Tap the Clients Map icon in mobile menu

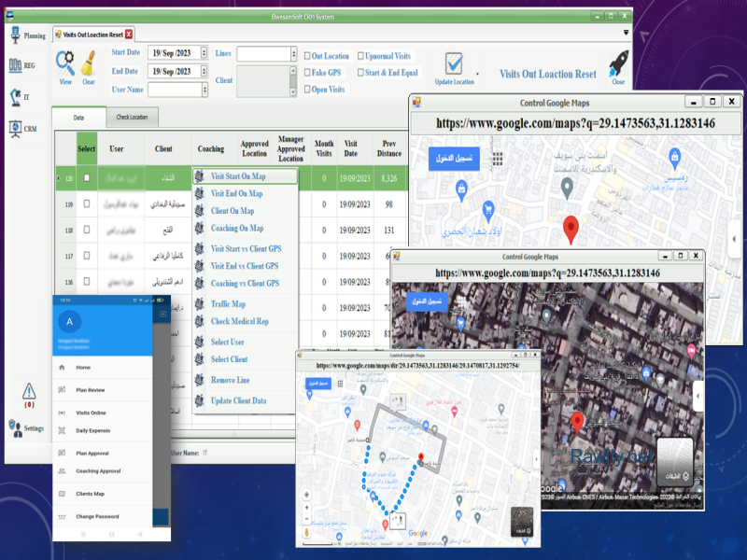click(x=62, y=494)
